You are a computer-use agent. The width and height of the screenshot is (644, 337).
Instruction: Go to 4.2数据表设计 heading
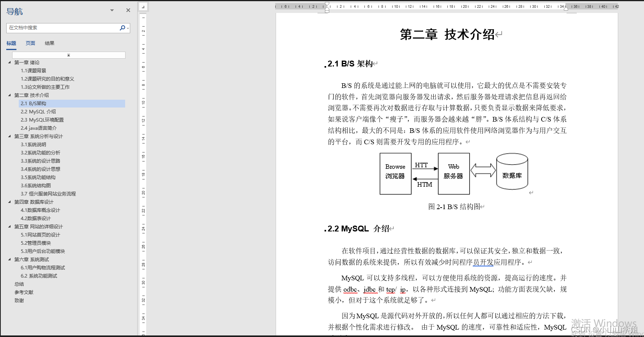tap(36, 219)
